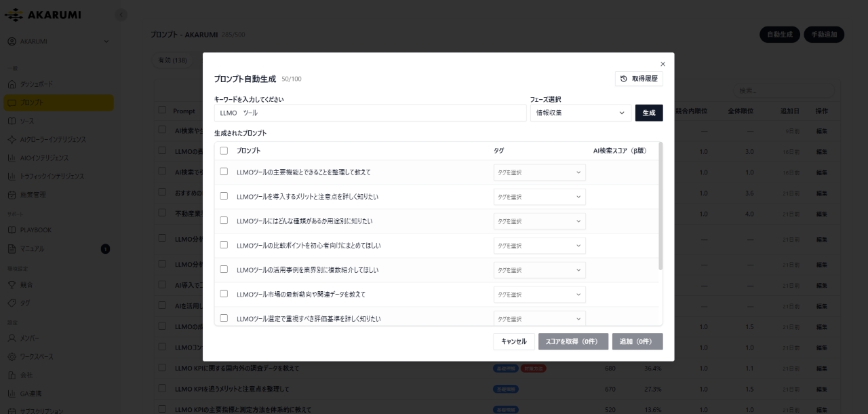The width and height of the screenshot is (868, 414).
Task: Toggle the select-all checkbox beside プロンプト header
Action: click(224, 151)
